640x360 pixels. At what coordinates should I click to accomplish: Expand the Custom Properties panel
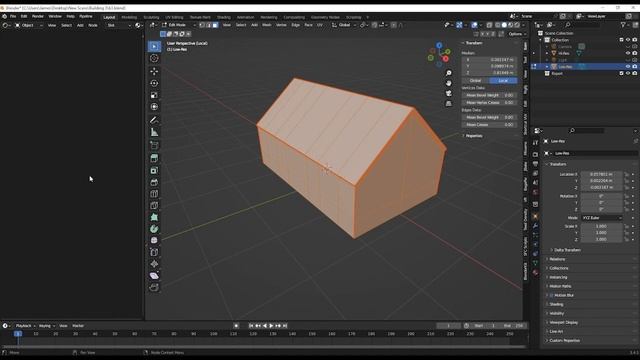564,340
